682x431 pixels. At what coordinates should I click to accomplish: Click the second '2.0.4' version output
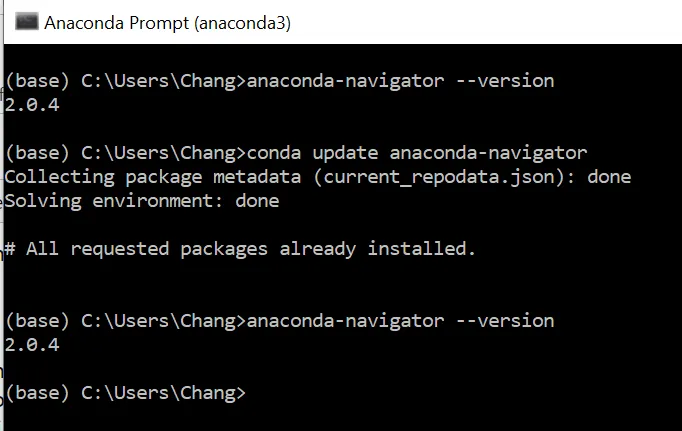[33, 345]
